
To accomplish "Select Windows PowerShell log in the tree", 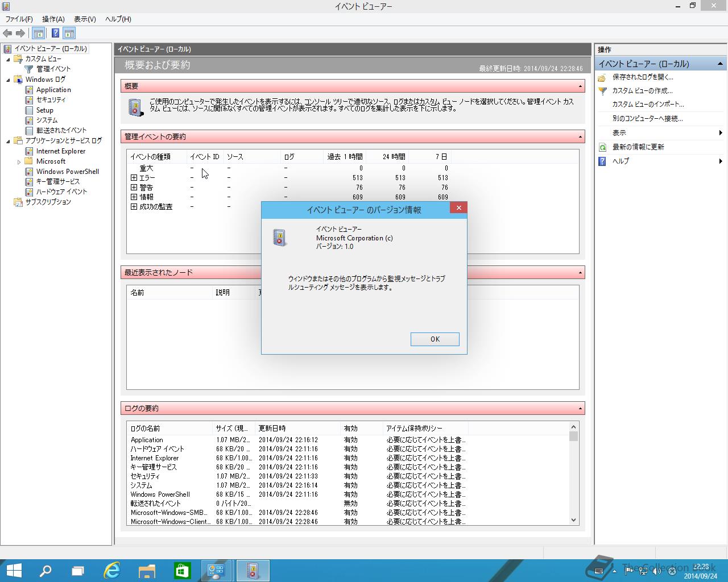I will click(x=68, y=172).
